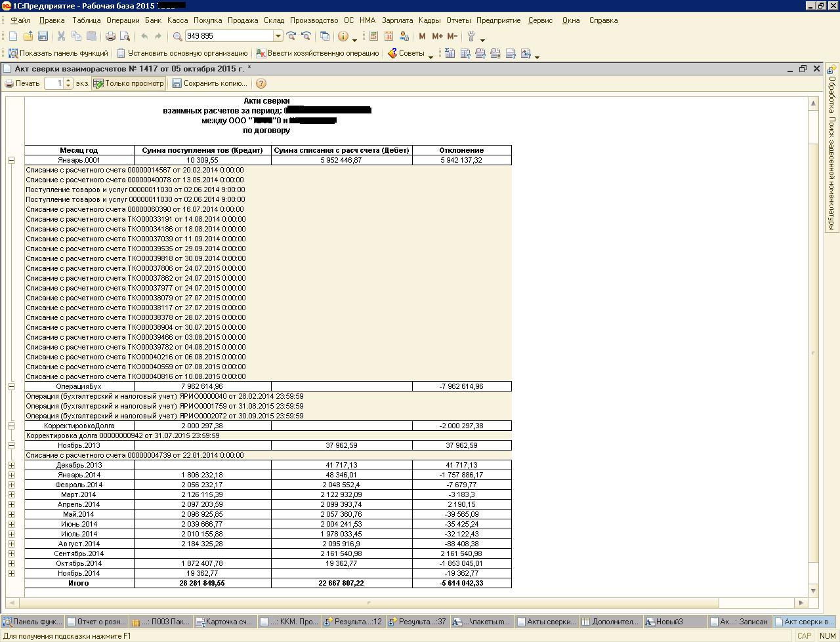Screen dimensions: 840x642
Task: Click the Paste clipboard icon
Action: click(x=91, y=36)
